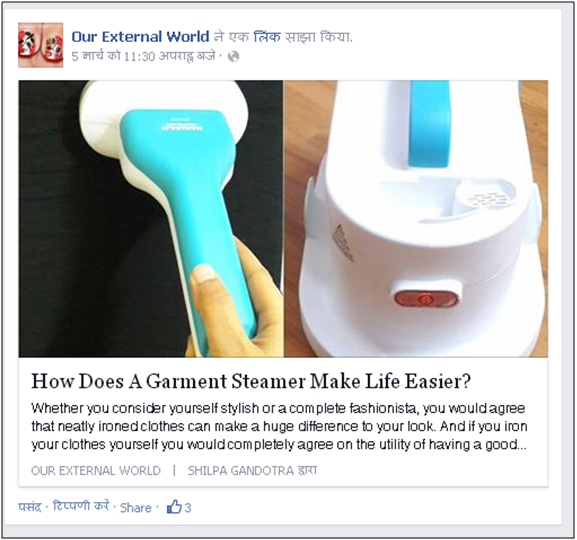Open Our External World page name link
This screenshot has width=577, height=540.
[140, 36]
